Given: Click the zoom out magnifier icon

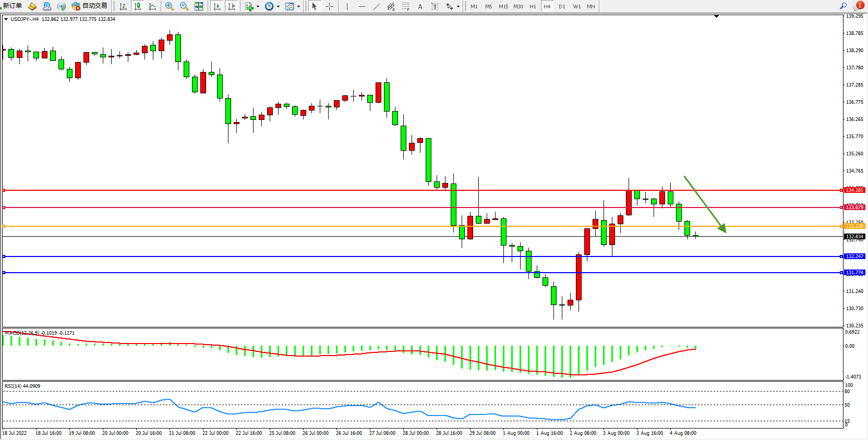Looking at the screenshot, I should tap(184, 6).
